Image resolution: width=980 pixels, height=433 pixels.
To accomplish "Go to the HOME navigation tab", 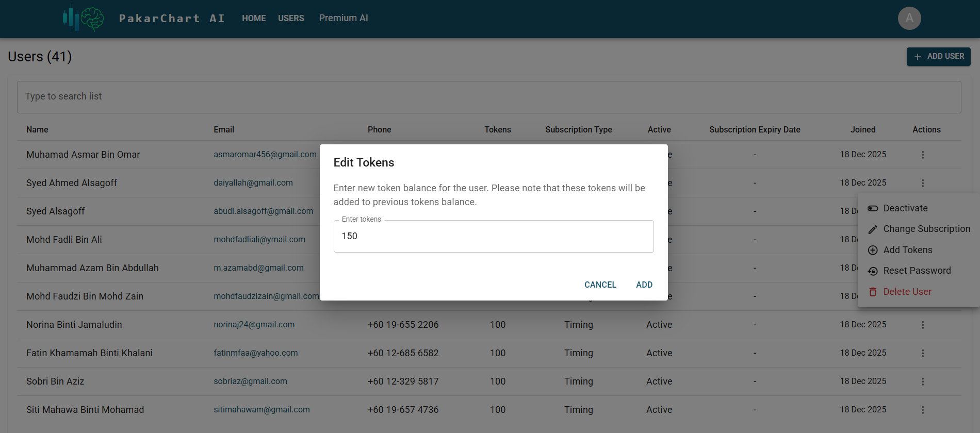I will click(x=254, y=19).
